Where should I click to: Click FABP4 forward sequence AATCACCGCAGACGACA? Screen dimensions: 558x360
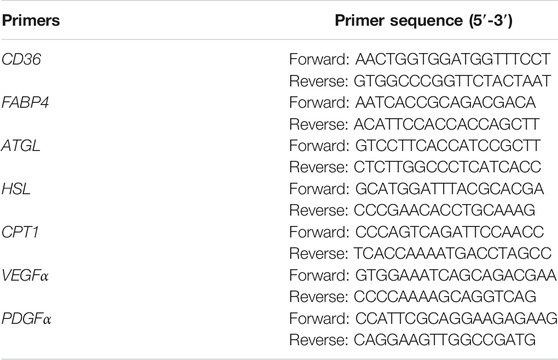[445, 102]
